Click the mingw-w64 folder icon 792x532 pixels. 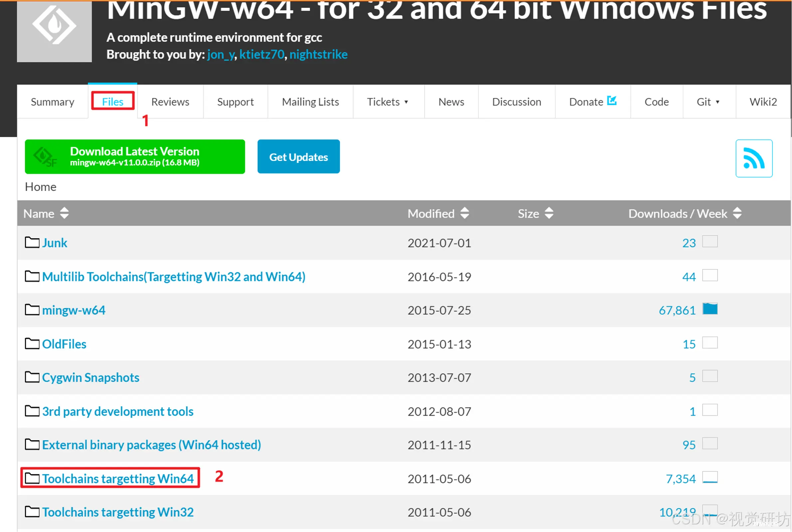32,310
